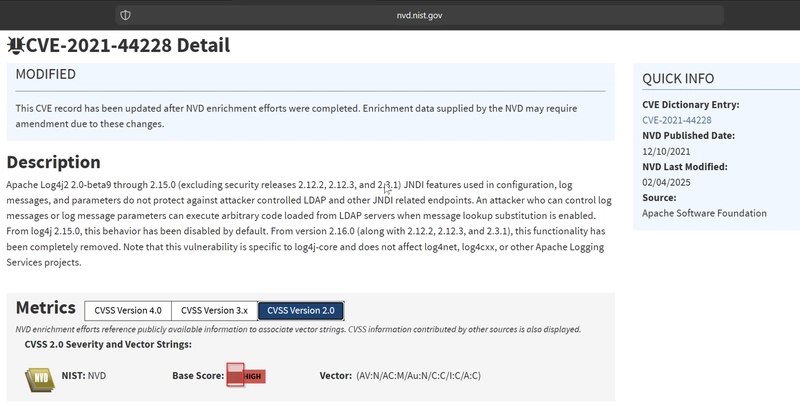Focus the nvd.nist.gov address bar
Image resolution: width=800 pixels, height=402 pixels.
419,15
